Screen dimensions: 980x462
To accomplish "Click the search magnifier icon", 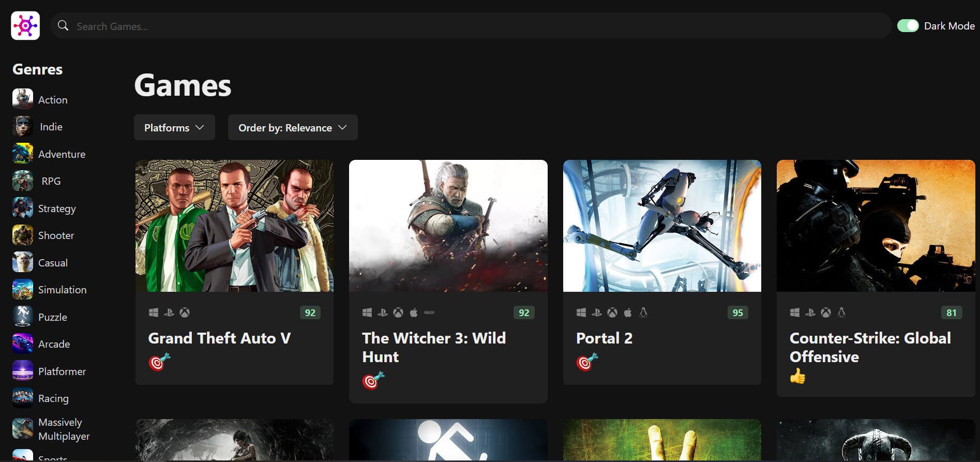I will (63, 25).
